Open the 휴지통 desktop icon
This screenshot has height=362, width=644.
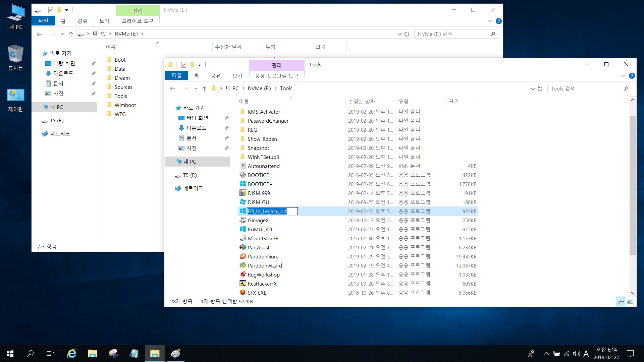(x=16, y=58)
